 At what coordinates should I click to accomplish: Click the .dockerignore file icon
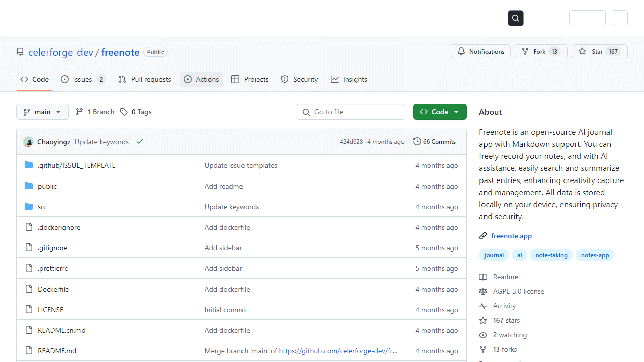[x=29, y=227]
